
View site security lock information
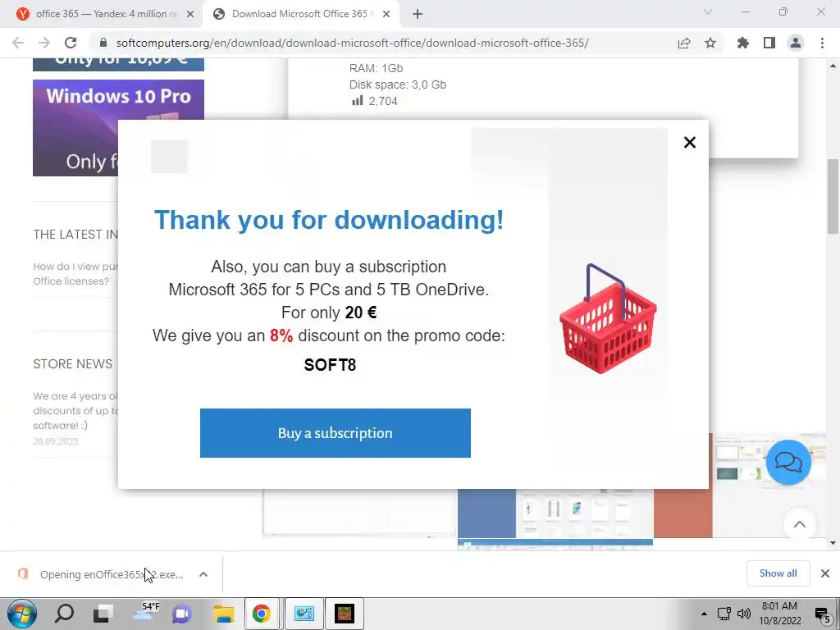click(103, 43)
